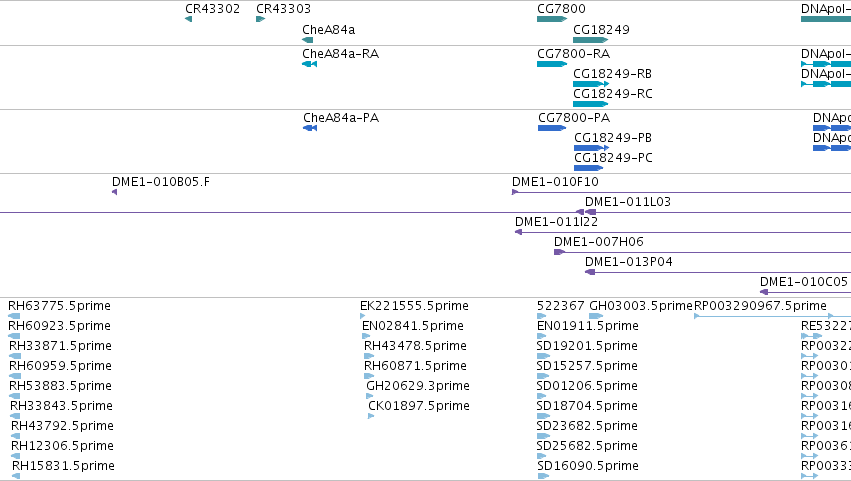Click the CheA84a gene label
This screenshot has width=851, height=481.
328,30
